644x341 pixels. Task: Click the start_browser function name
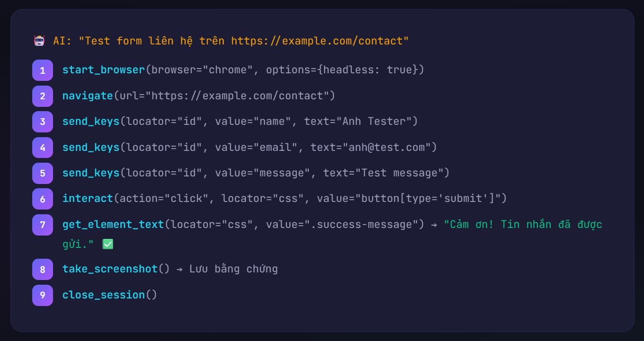coord(103,70)
